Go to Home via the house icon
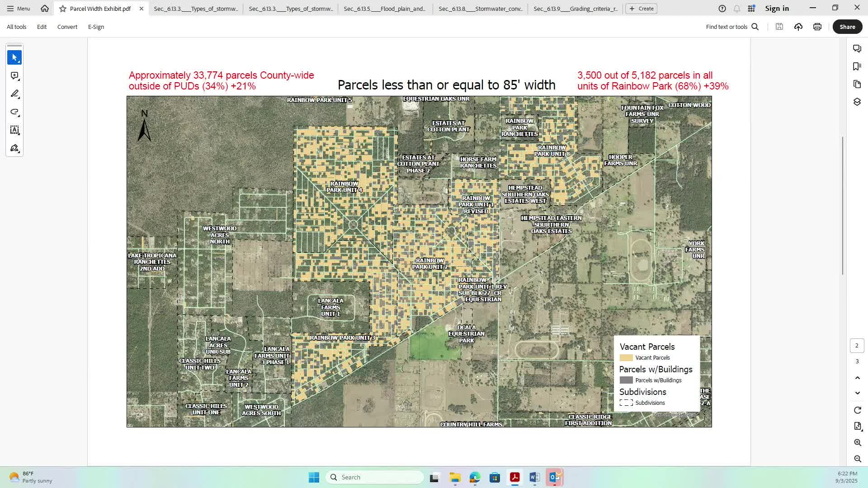The height and width of the screenshot is (488, 868). 45,9
